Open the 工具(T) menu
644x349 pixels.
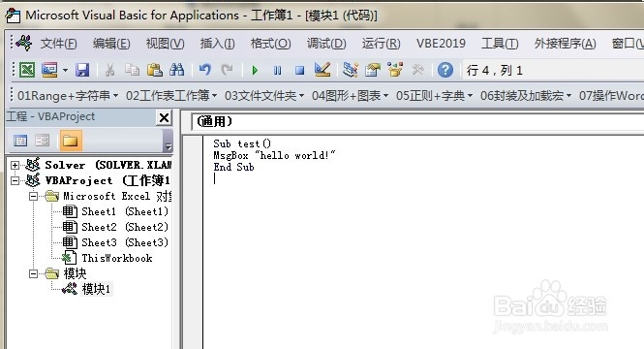[500, 44]
